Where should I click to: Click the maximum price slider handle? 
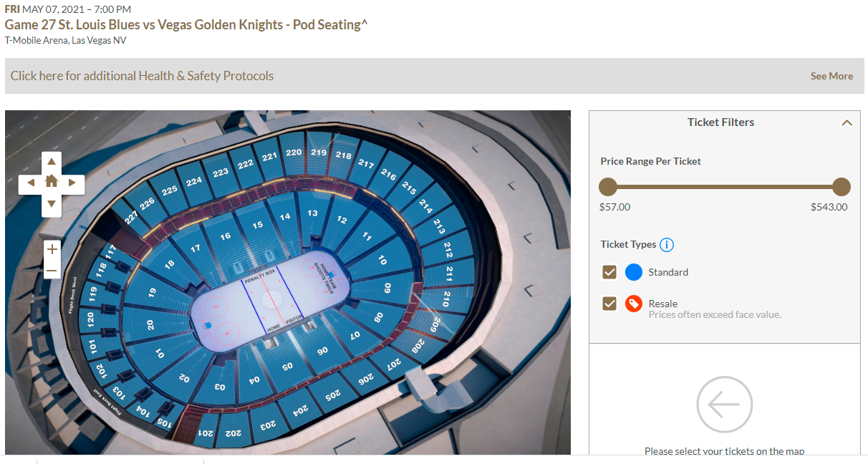point(842,188)
